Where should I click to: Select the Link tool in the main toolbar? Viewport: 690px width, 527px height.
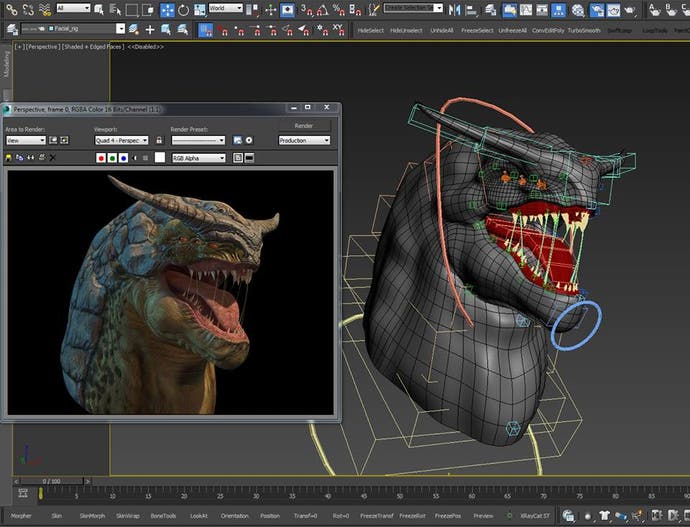pos(11,9)
